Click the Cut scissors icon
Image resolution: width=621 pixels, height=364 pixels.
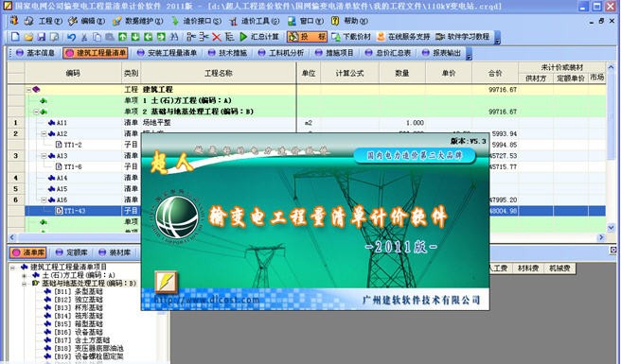tap(84, 37)
